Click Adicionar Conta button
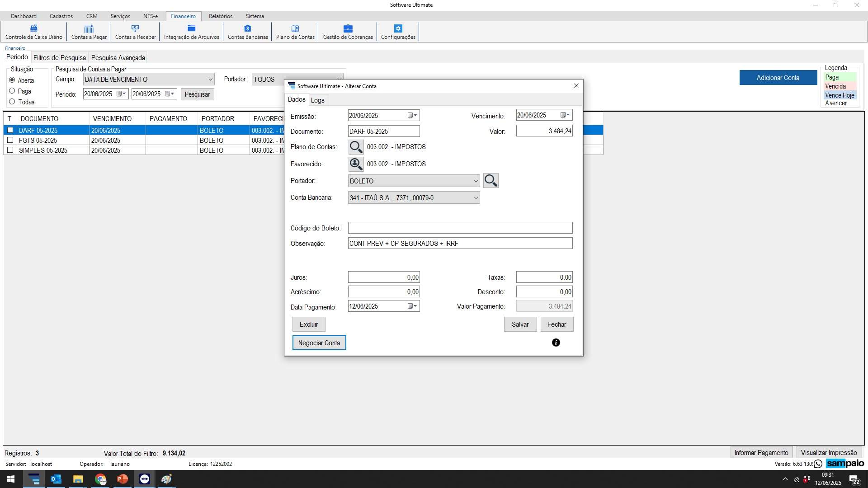 coord(778,78)
